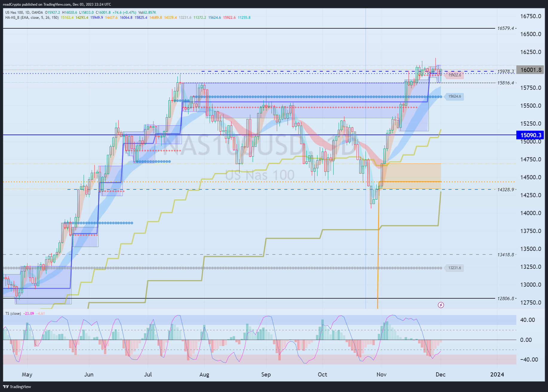Image resolution: width=548 pixels, height=392 pixels.
Task: Click the Nov label on time axis
Action: [x=381, y=375]
